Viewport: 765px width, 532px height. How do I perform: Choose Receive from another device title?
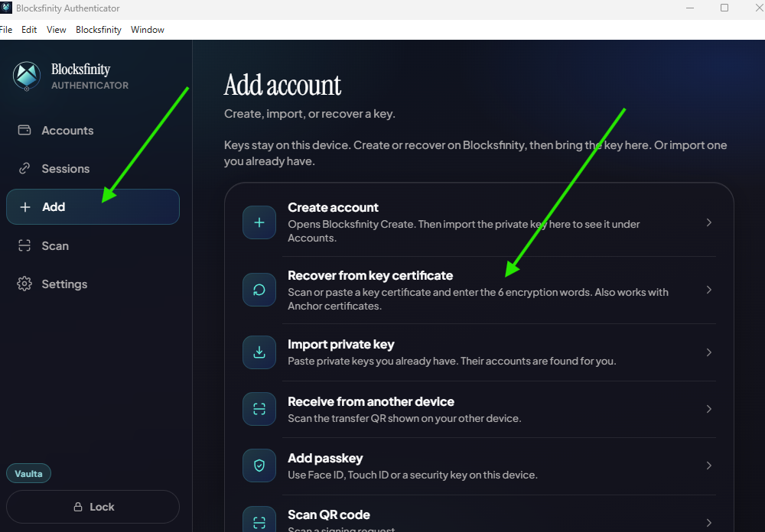(371, 401)
